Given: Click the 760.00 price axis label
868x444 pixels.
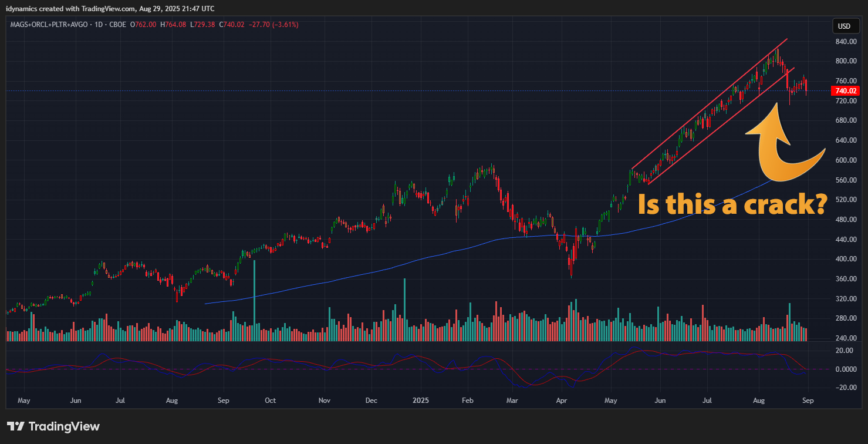Looking at the screenshot, I should (x=845, y=81).
